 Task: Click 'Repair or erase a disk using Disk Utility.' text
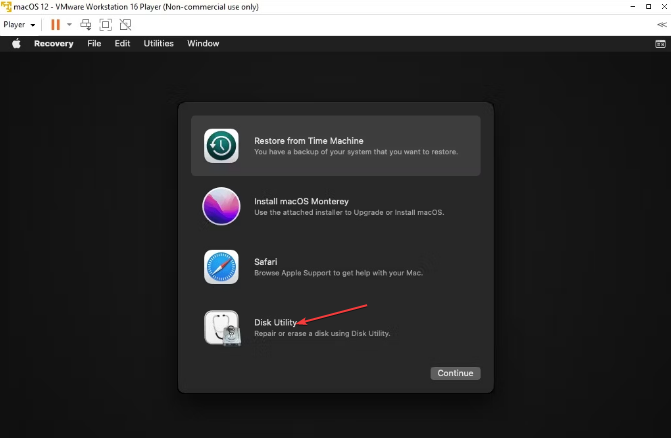coord(322,334)
